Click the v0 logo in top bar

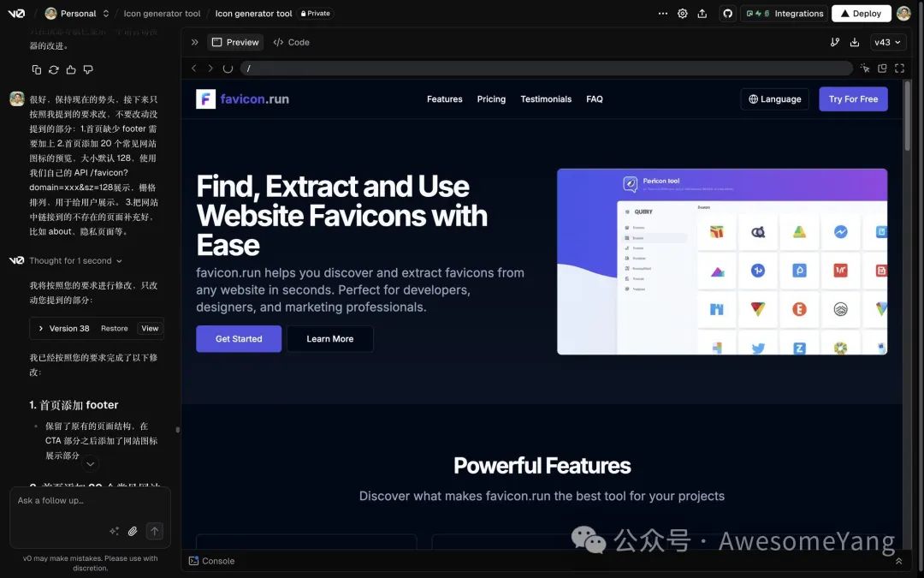16,13
